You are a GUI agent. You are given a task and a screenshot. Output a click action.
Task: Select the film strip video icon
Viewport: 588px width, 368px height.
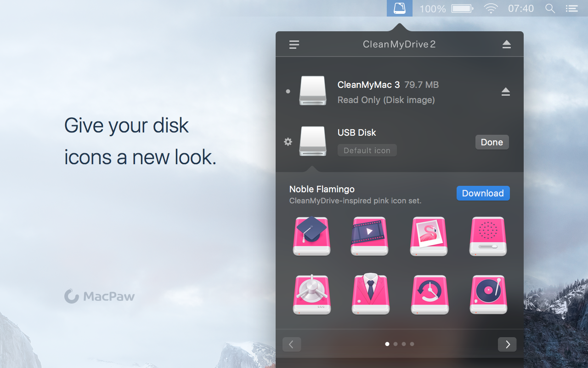click(370, 236)
